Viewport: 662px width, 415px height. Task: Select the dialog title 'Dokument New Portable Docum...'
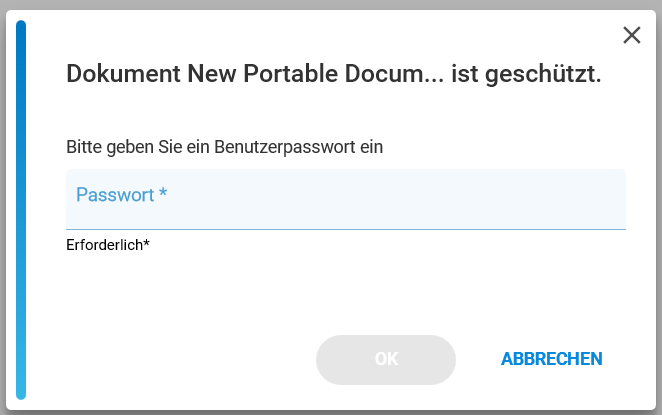point(334,74)
